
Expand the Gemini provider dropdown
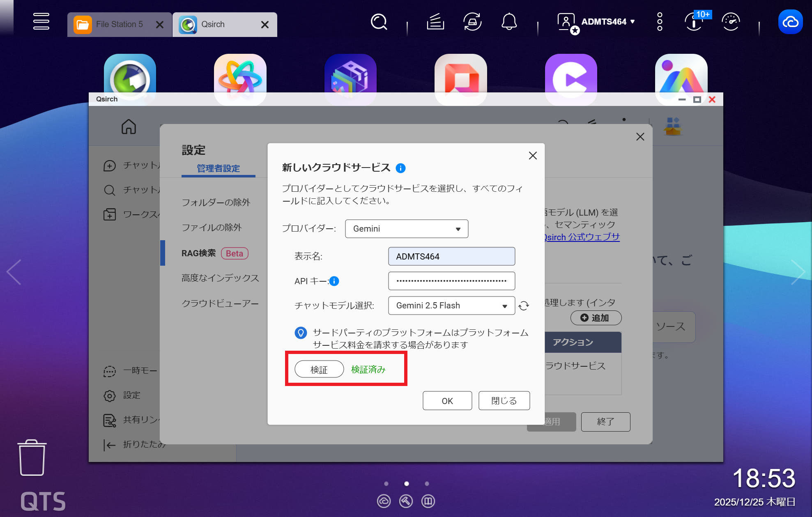point(406,229)
